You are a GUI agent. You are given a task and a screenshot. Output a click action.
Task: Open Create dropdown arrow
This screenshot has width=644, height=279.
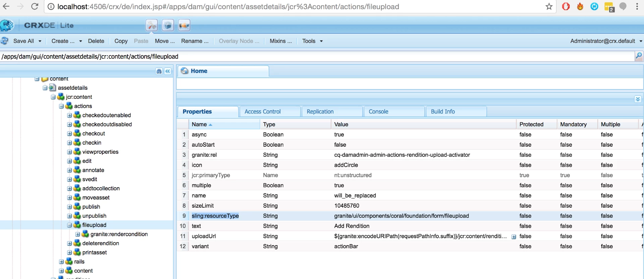click(x=80, y=41)
